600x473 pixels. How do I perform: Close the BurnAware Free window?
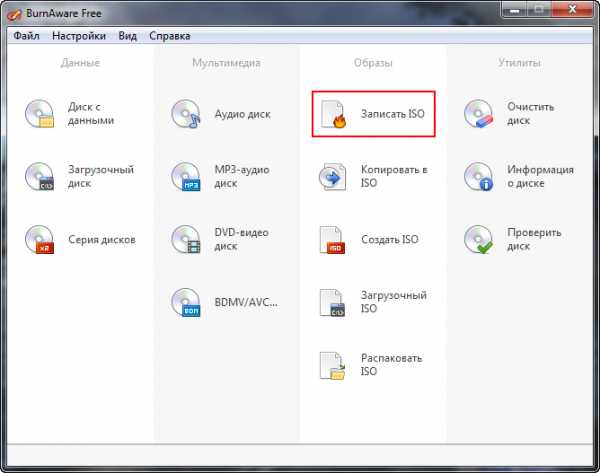[x=572, y=10]
